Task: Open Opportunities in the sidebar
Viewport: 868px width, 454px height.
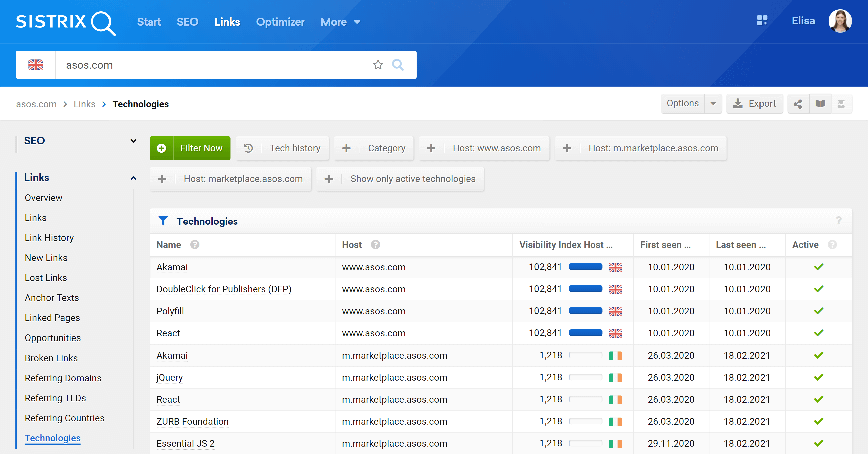Action: (x=53, y=338)
